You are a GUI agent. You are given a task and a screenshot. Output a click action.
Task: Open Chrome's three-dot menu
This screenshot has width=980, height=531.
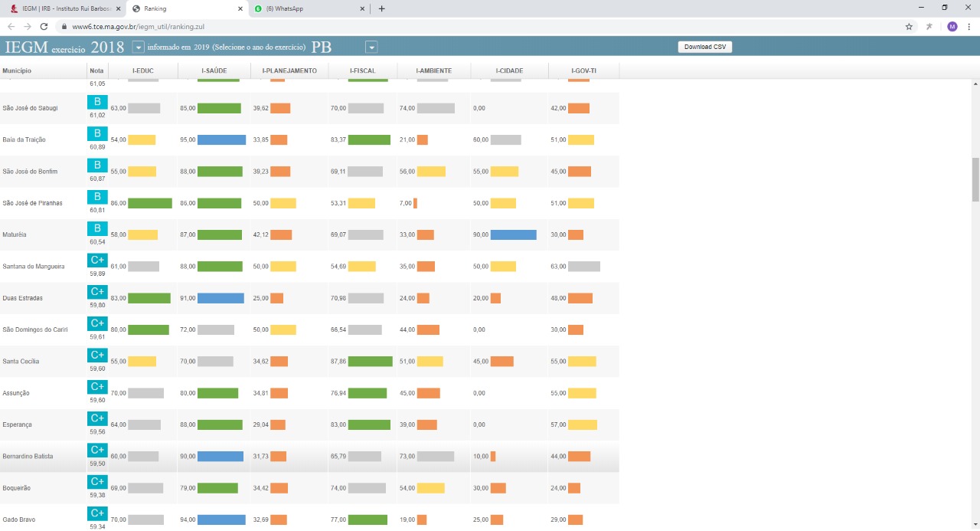969,26
